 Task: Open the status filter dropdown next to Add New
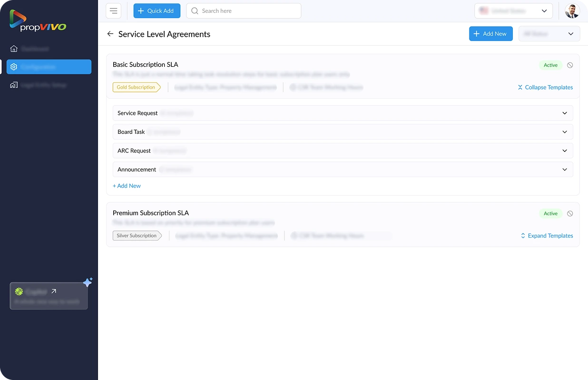549,34
